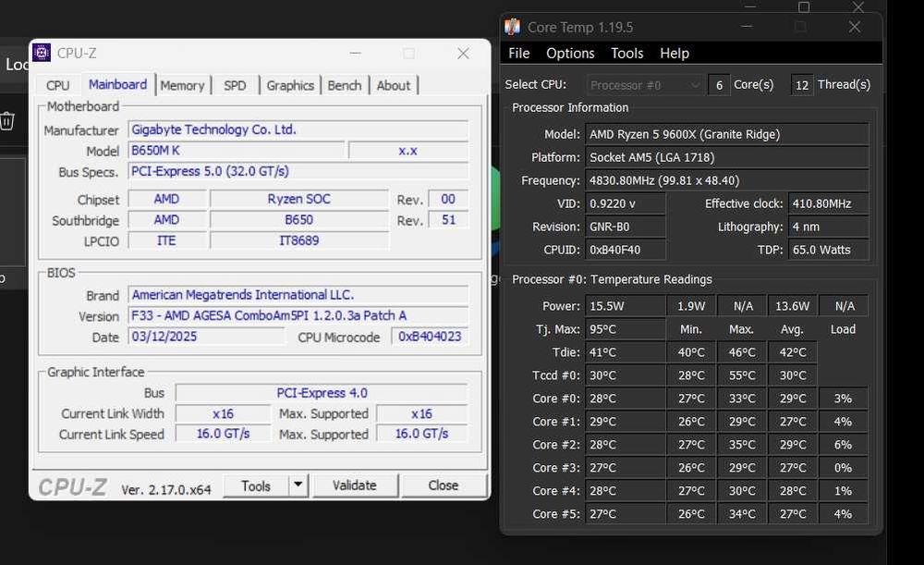This screenshot has width=924, height=565.
Task: Click the Tdie 41°C reading
Action: pyautogui.click(x=626, y=352)
